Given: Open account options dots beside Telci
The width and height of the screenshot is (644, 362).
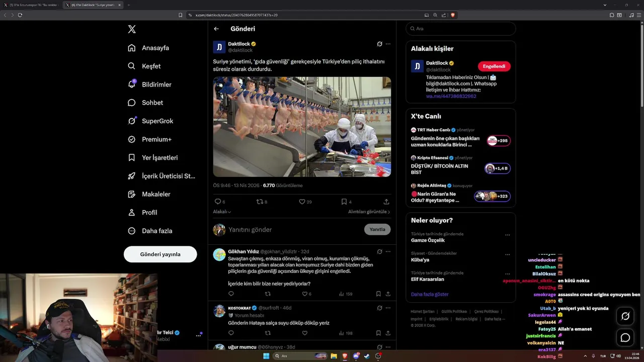Looking at the screenshot, I should 198,335.
